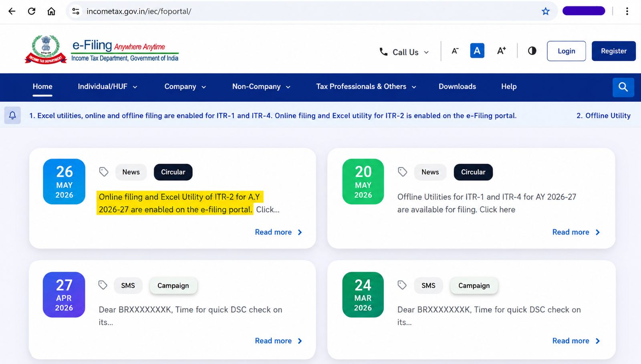
Task: Click ticker item about ITR-1 and ITR-4 filing
Action: [272, 115]
